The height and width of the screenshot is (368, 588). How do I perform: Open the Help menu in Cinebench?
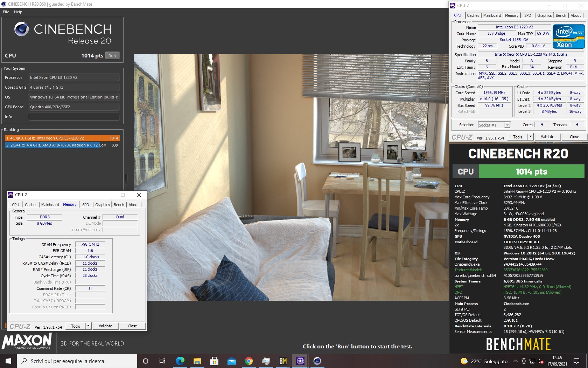tap(18, 12)
